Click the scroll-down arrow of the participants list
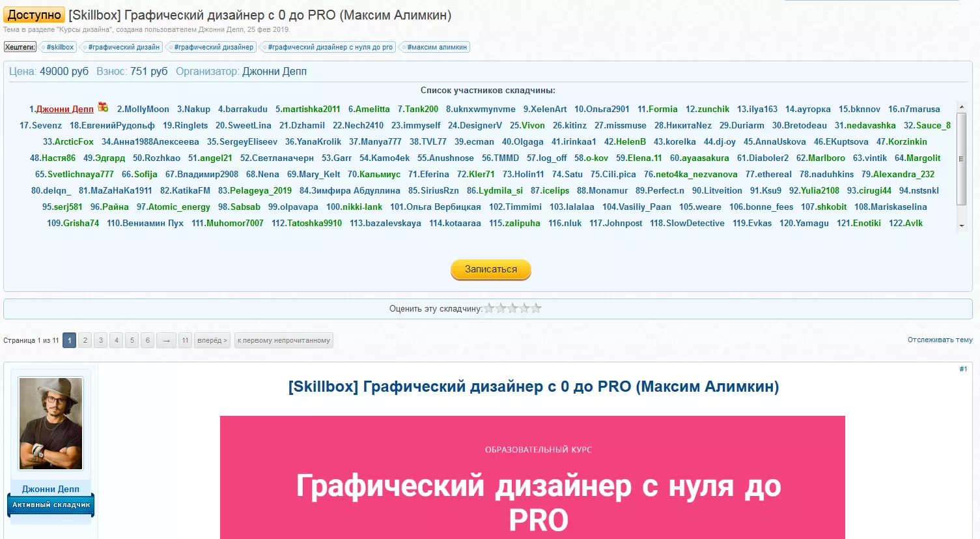 [962, 226]
